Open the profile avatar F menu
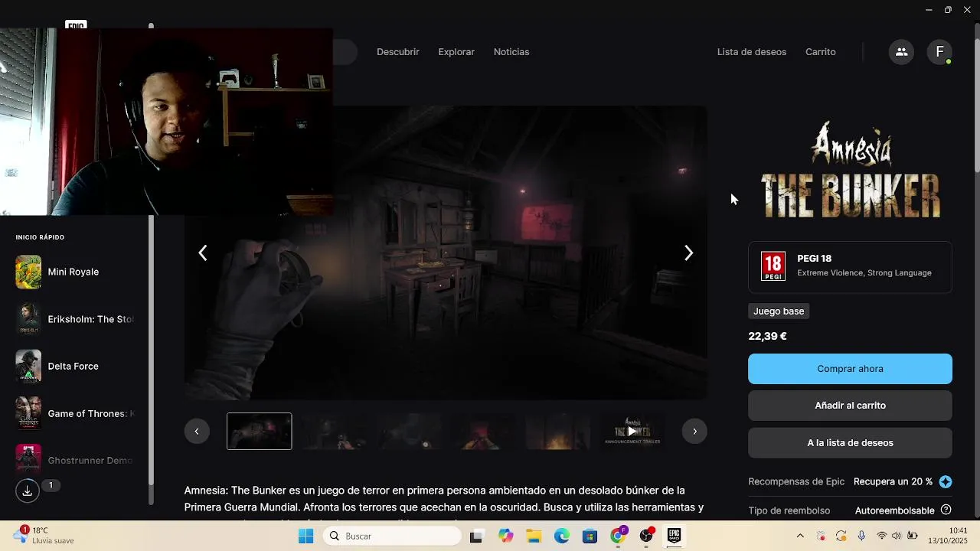This screenshot has height=551, width=980. point(939,52)
